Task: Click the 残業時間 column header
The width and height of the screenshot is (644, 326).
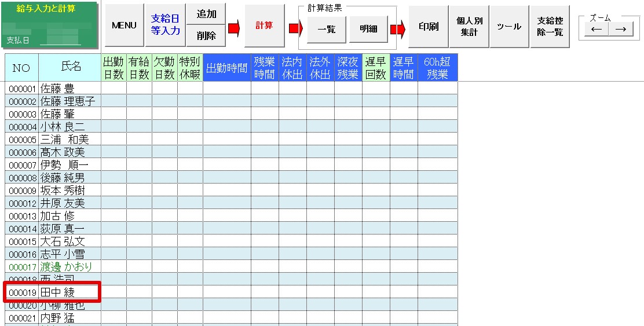Action: click(265, 68)
